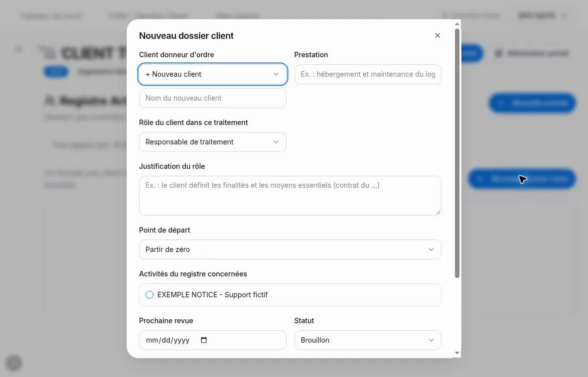This screenshot has height=377, width=588.
Task: Open the Statut Brouillon dropdown
Action: coord(368,340)
